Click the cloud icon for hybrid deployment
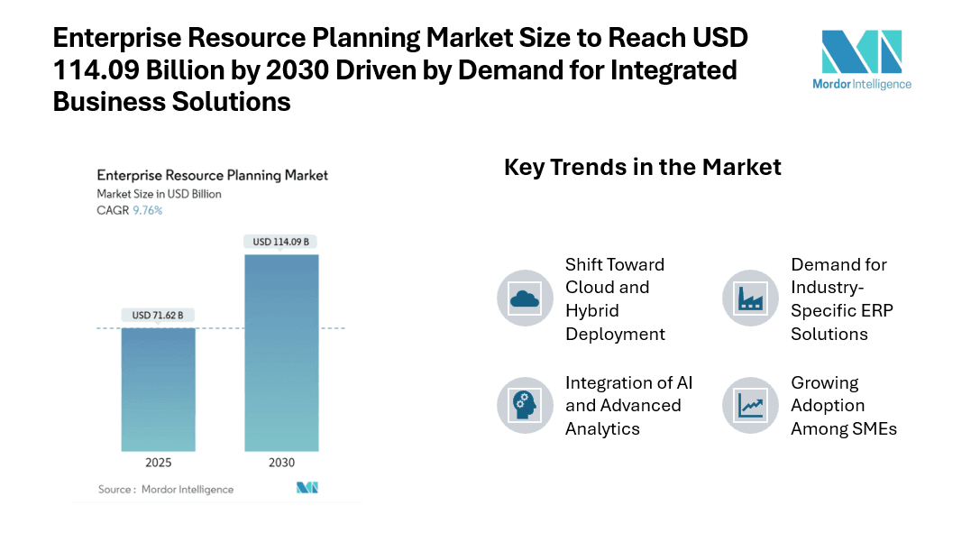Image resolution: width=980 pixels, height=533 pixels. pyautogui.click(x=525, y=298)
